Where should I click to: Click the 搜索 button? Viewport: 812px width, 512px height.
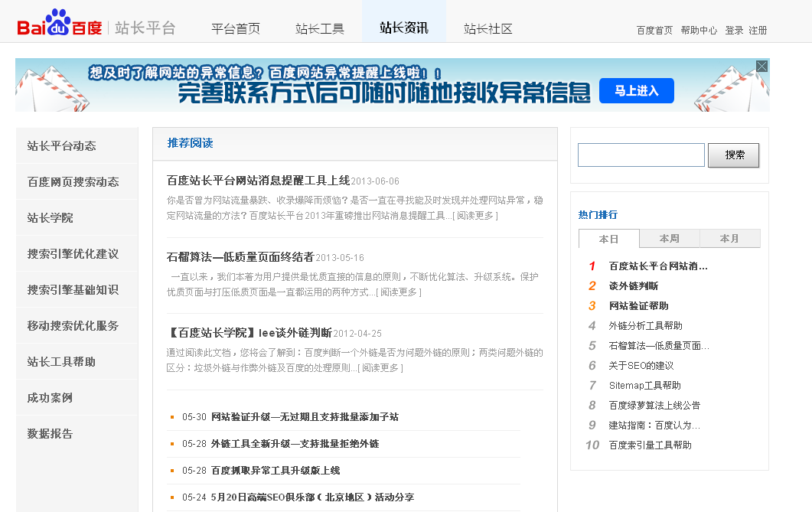(x=734, y=155)
